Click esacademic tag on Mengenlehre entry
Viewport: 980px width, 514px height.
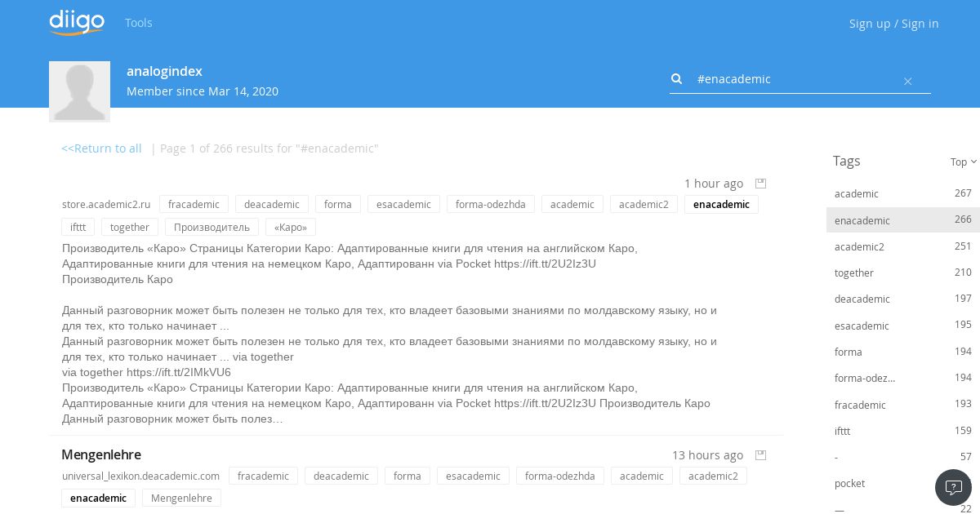click(473, 476)
